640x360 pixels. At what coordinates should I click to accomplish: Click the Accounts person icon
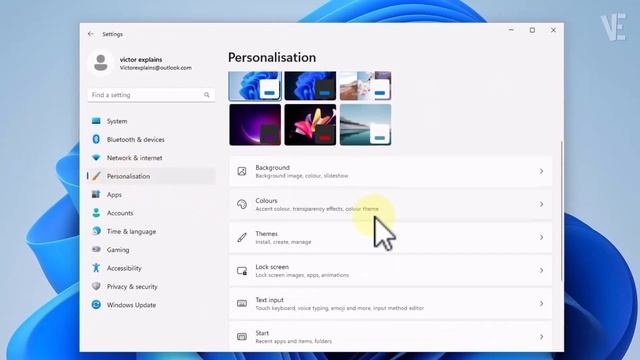(96, 213)
